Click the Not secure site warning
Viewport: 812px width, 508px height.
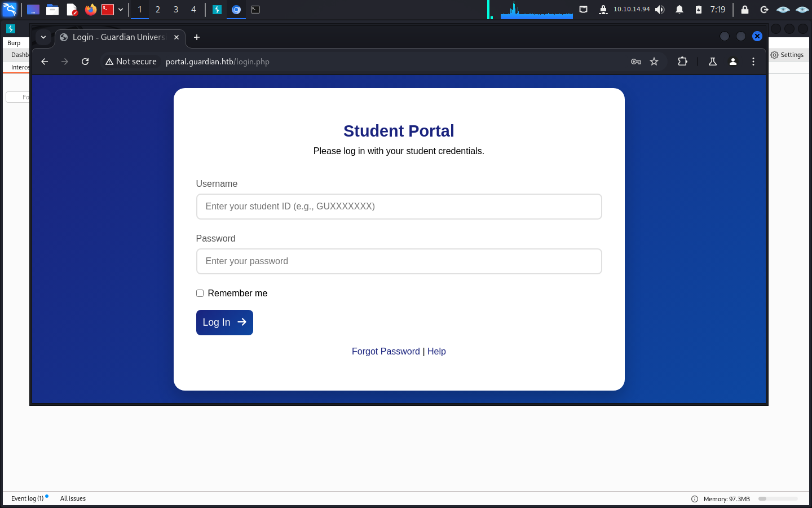click(131, 62)
